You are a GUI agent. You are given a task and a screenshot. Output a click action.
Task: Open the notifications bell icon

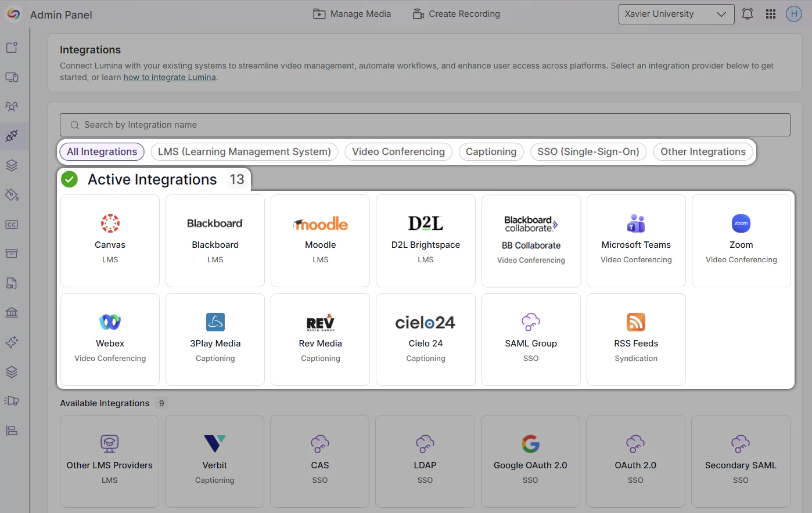coord(748,14)
